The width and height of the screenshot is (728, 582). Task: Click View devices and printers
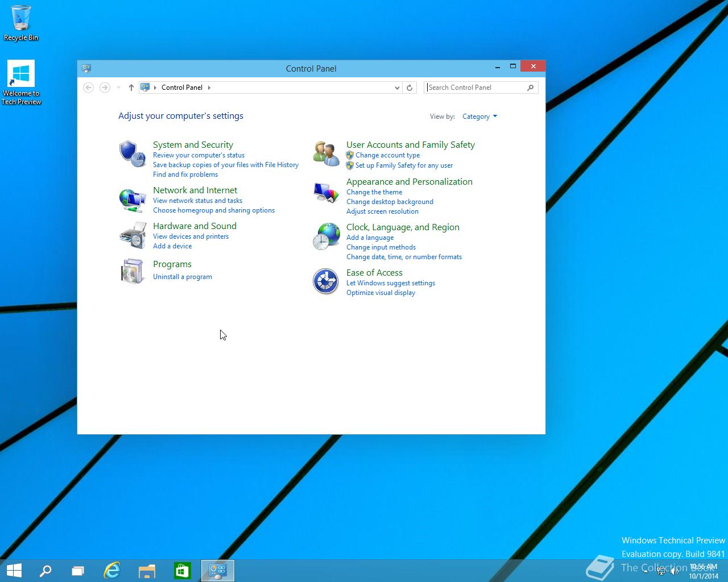[191, 236]
